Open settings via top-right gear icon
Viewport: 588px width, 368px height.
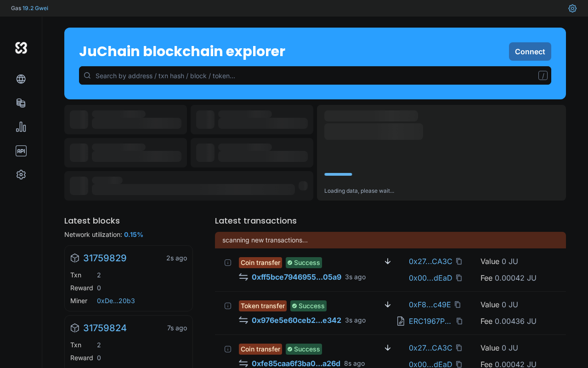pyautogui.click(x=572, y=8)
